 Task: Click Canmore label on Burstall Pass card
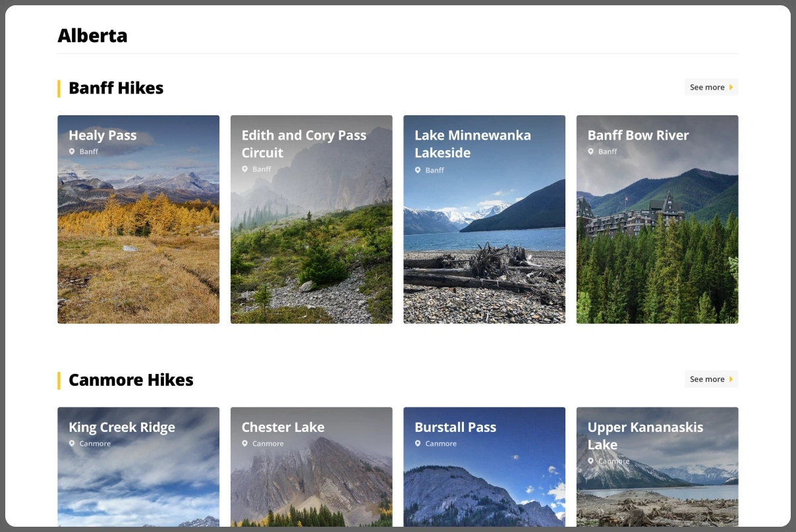[441, 444]
